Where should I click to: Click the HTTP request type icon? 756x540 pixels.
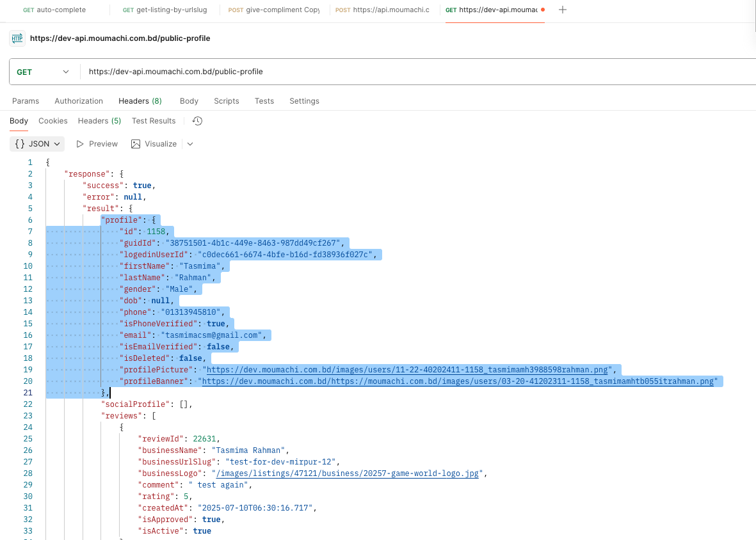(x=17, y=38)
